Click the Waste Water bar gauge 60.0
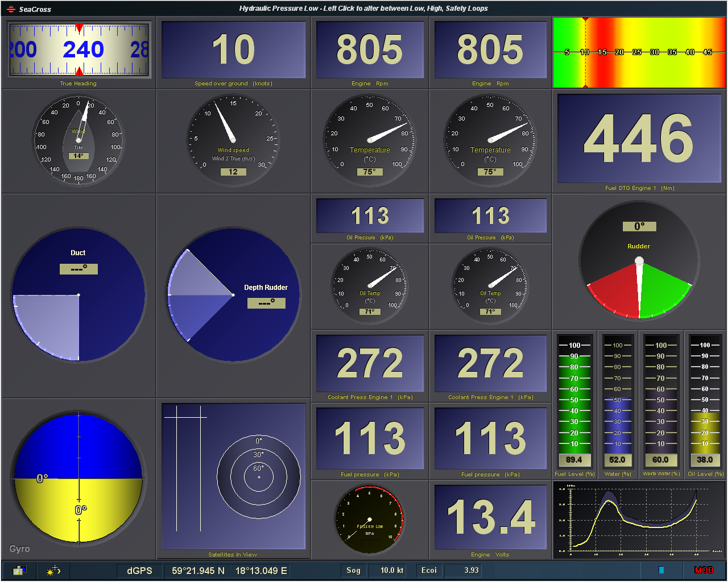Viewport: 728px width, 582px height. point(660,401)
